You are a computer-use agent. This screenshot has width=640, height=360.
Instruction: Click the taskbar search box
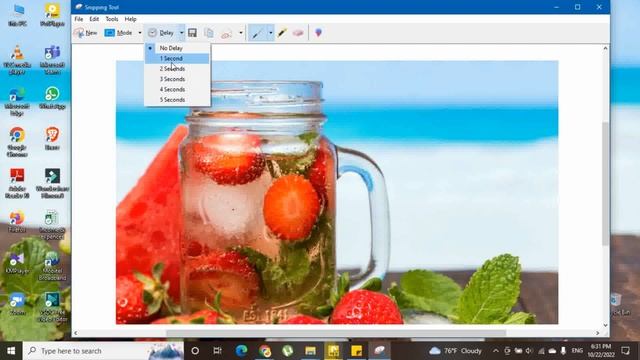[x=103, y=351]
